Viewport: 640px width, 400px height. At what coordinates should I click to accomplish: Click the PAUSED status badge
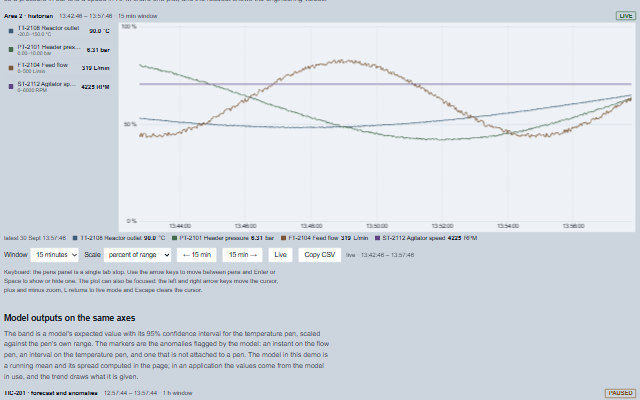pyautogui.click(x=620, y=393)
